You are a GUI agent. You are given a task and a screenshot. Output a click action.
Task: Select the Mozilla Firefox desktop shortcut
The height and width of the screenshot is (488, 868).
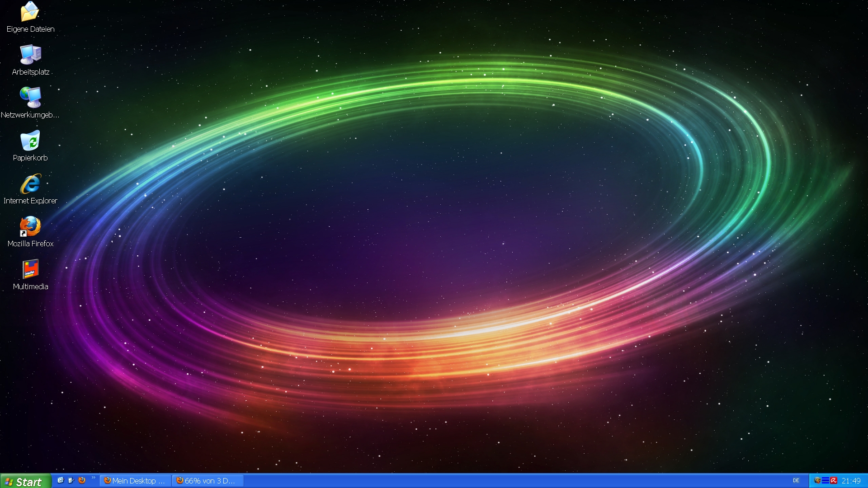pos(30,226)
